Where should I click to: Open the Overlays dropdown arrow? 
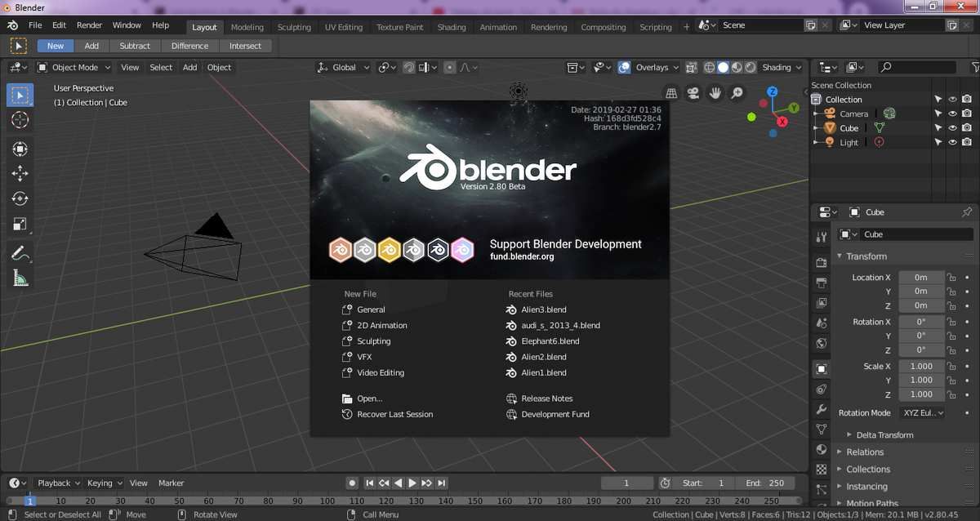point(676,68)
